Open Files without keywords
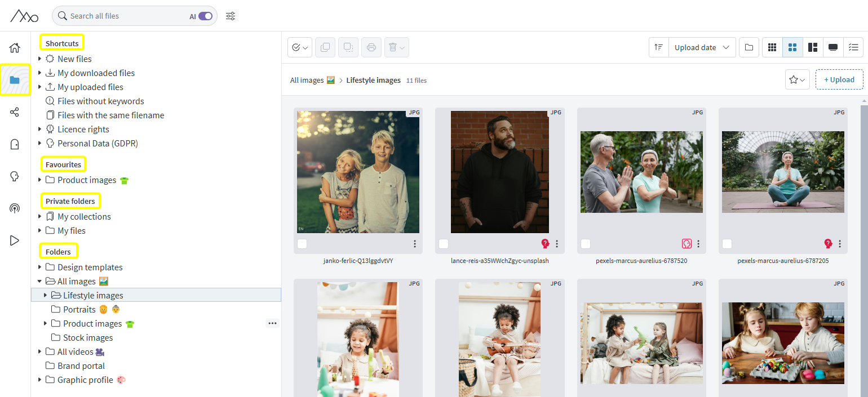This screenshot has height=397, width=868. 100,101
